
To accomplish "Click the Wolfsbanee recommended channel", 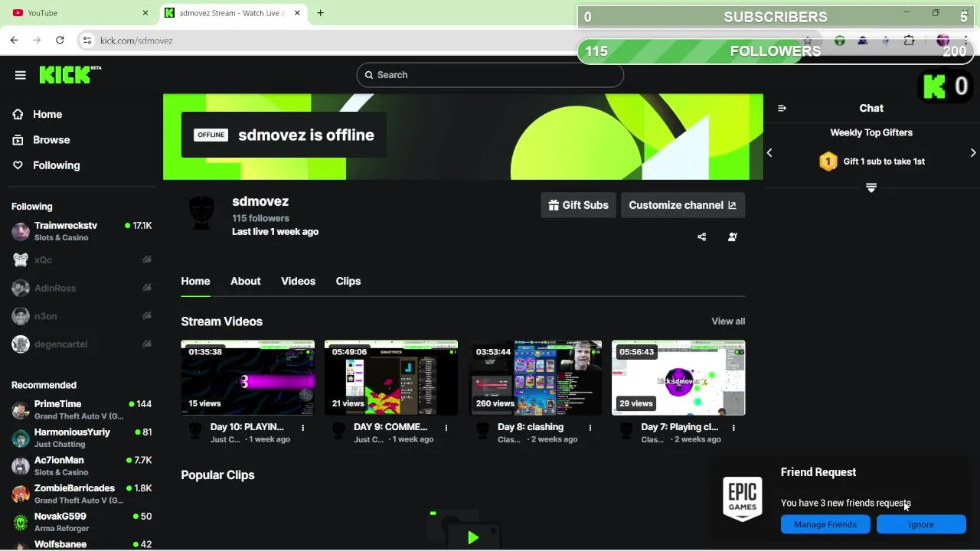I will 81,544.
